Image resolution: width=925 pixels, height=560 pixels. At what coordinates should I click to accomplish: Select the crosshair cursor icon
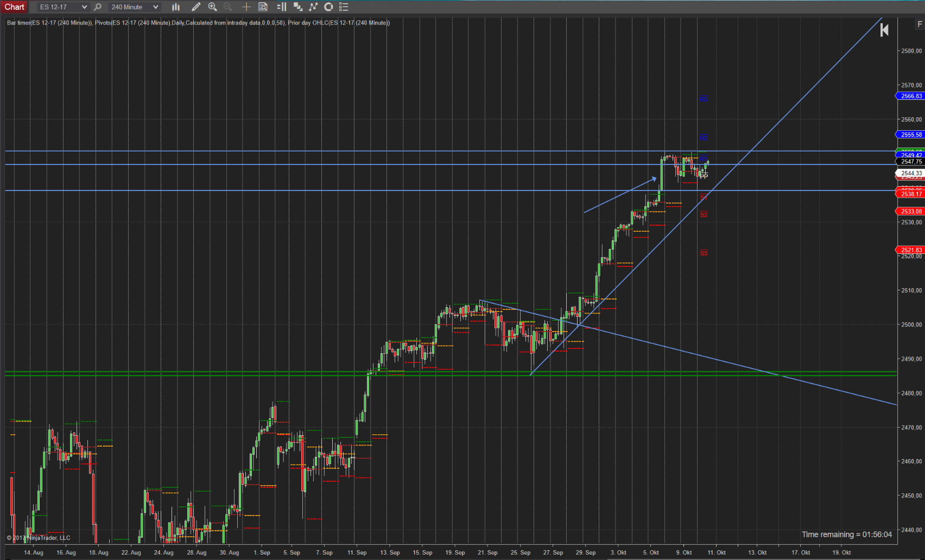point(246,7)
